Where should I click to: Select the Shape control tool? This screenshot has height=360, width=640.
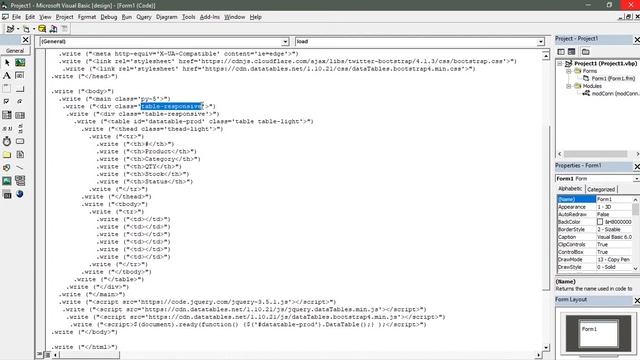point(7,167)
